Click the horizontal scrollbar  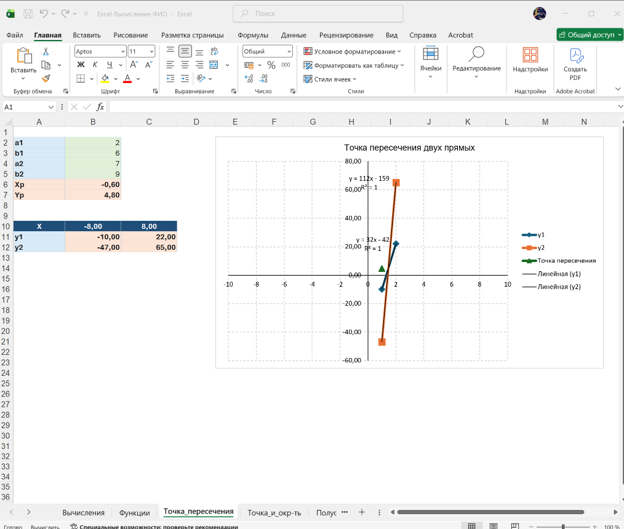point(490,512)
